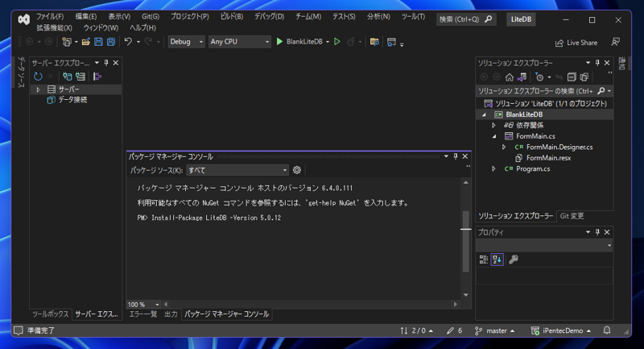This screenshot has height=349, width=644.
Task: Expand the 依存関係 node
Action: pyautogui.click(x=493, y=126)
